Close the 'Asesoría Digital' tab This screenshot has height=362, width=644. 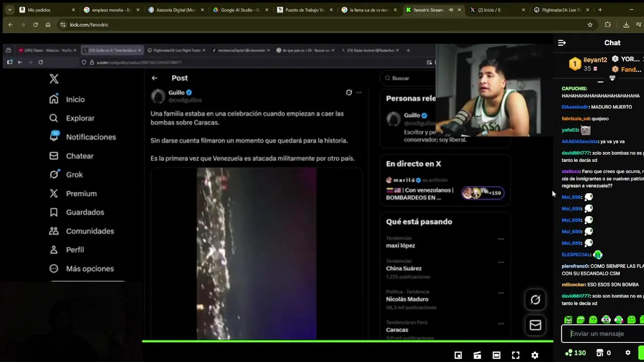pyautogui.click(x=202, y=10)
